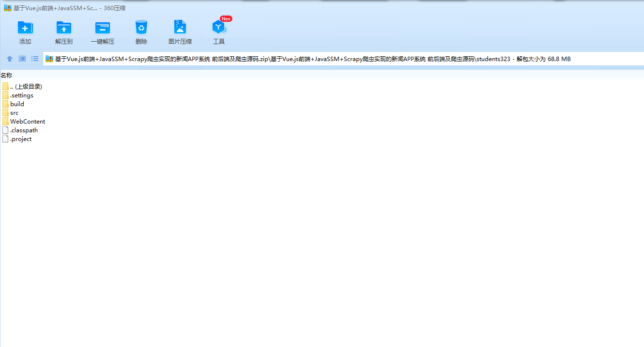Click the window title text 360压缩
The height and width of the screenshot is (347, 644).
[115, 8]
